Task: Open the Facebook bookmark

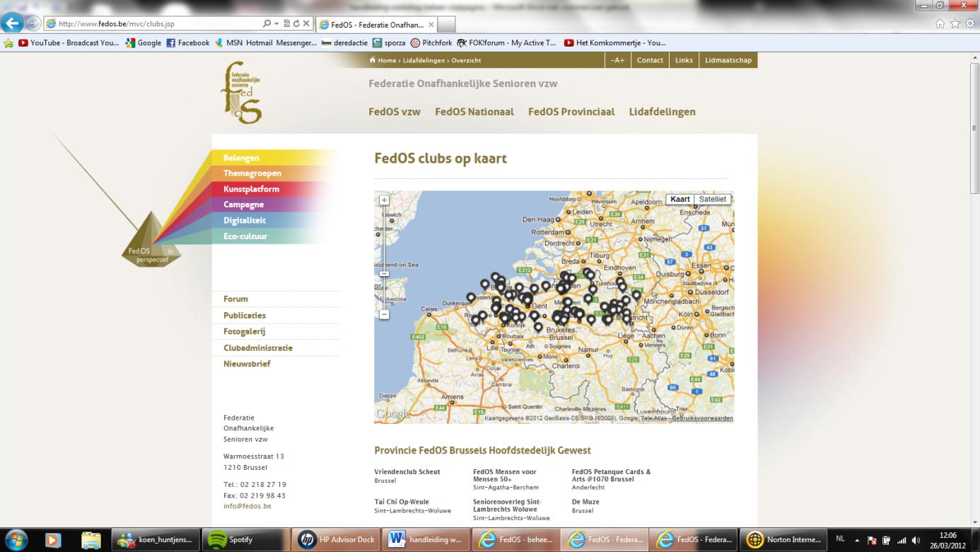Action: tap(188, 42)
